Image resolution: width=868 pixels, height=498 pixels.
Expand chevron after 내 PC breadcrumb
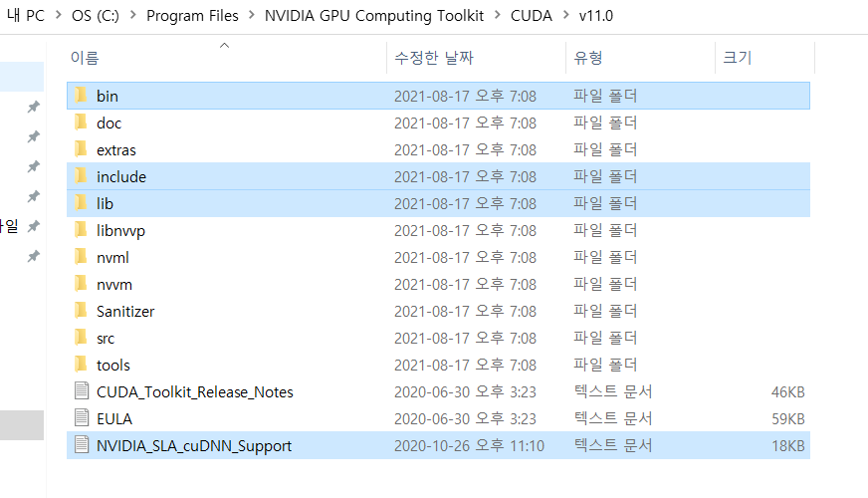(58, 15)
